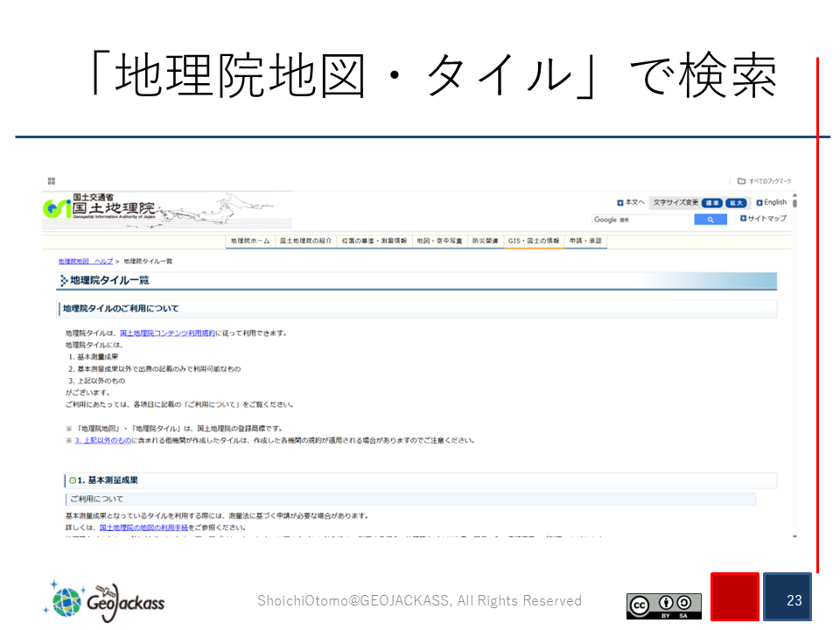
Task: Click the GeoJackass logo
Action: point(103,600)
